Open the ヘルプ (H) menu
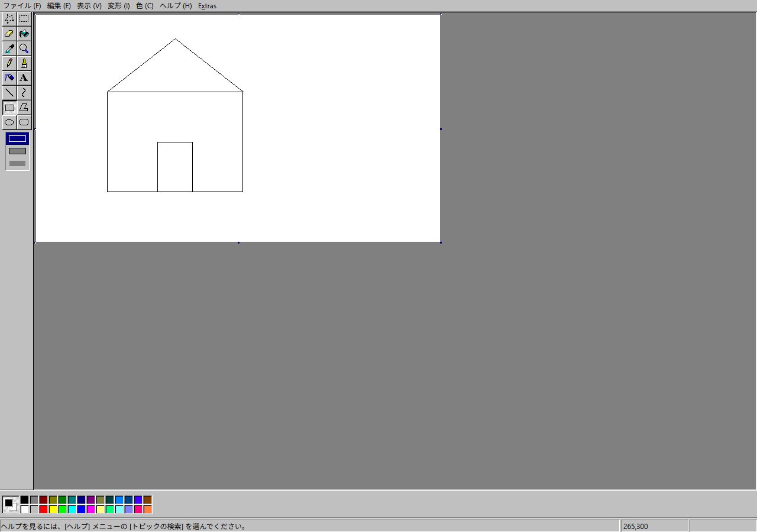Image resolution: width=757 pixels, height=532 pixels. click(x=176, y=6)
